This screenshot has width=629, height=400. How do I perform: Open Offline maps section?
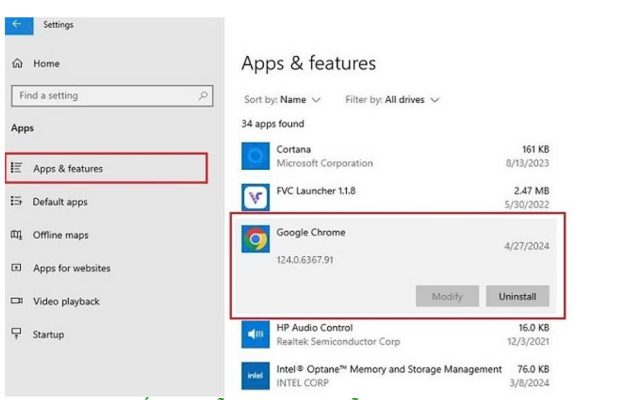(x=61, y=235)
